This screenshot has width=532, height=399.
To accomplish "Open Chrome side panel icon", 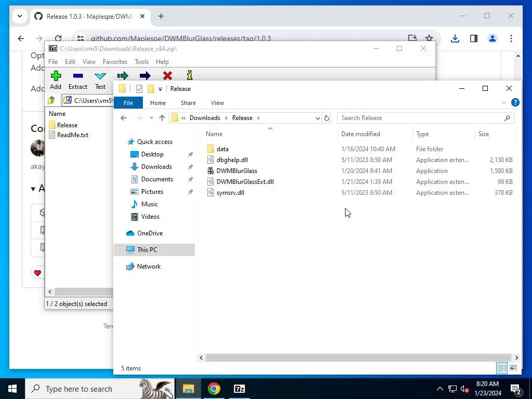I will [x=474, y=38].
